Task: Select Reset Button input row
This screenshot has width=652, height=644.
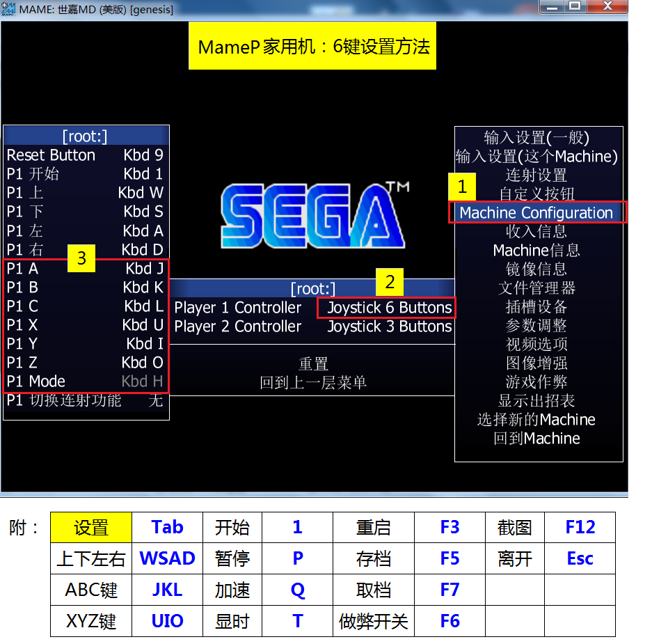Action: click(86, 155)
